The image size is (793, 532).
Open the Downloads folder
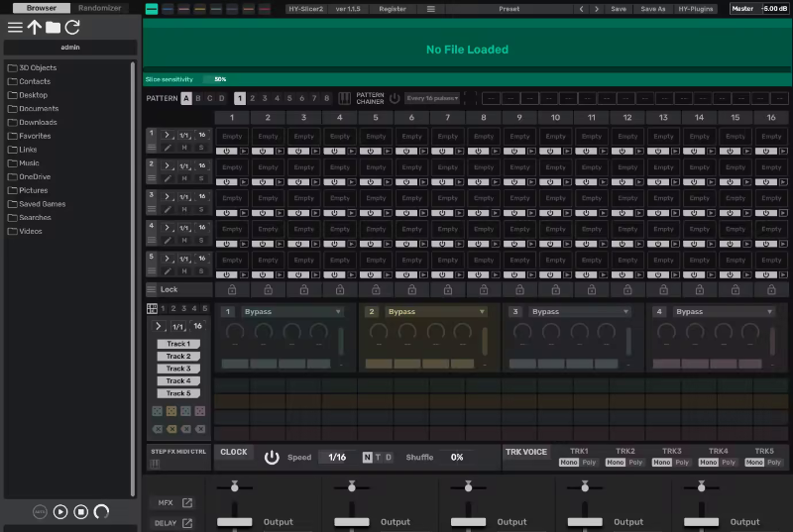point(38,122)
